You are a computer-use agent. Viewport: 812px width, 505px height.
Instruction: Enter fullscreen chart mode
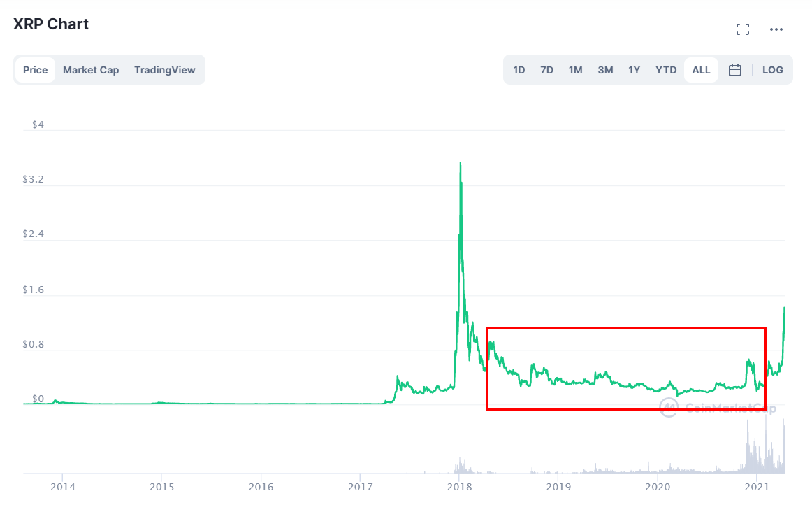click(743, 29)
